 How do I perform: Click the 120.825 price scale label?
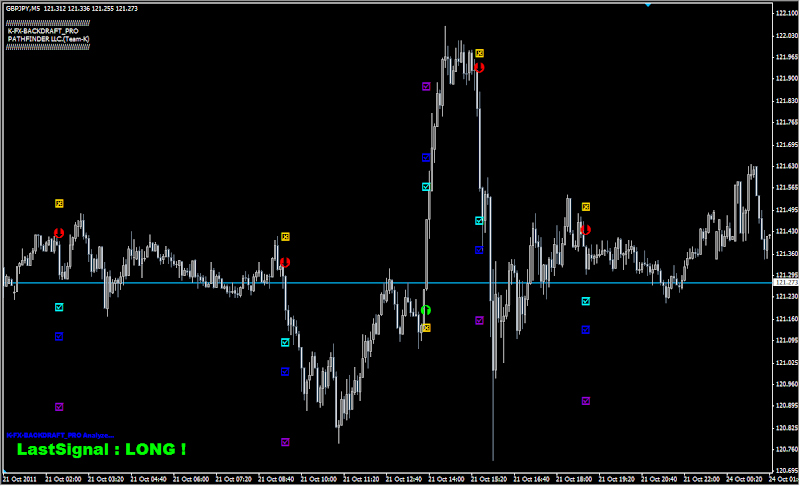click(x=787, y=427)
